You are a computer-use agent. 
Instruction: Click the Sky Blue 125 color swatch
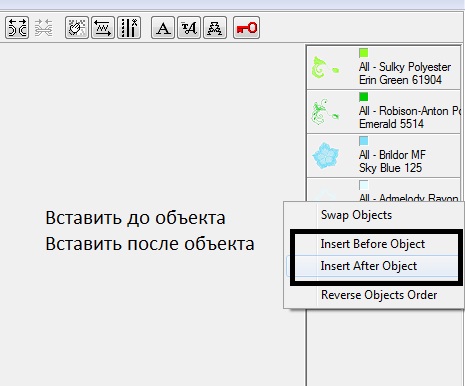364,141
